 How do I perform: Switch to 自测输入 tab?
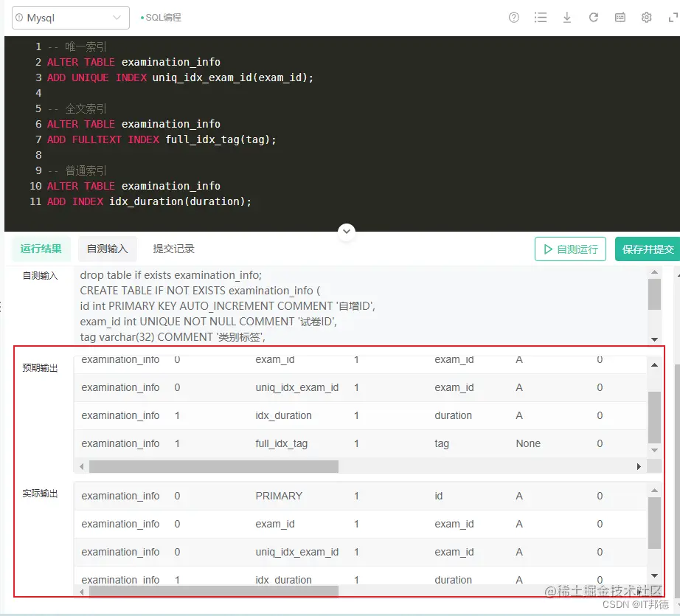tap(107, 249)
